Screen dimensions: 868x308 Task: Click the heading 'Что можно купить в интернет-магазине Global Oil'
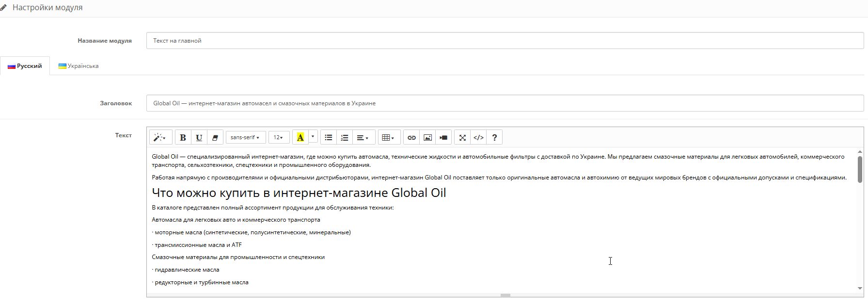click(x=299, y=193)
